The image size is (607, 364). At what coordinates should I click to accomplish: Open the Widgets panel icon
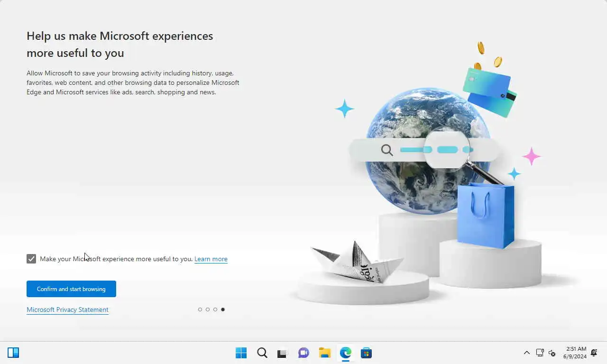(x=13, y=353)
